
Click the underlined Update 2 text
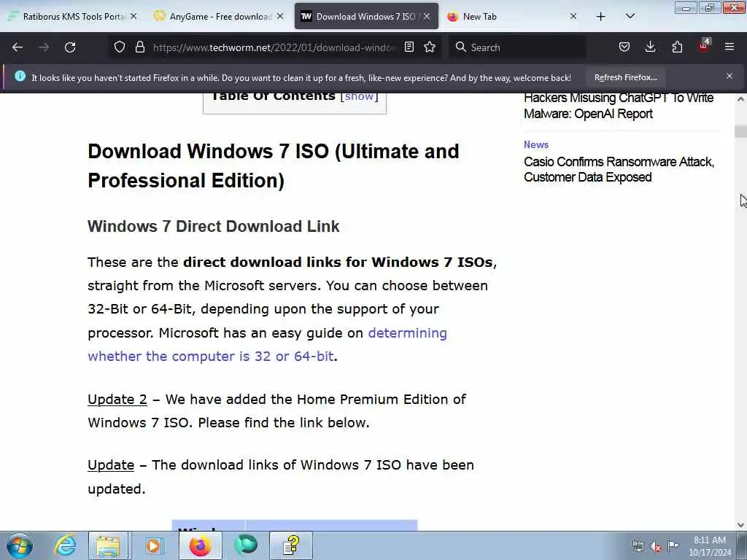tap(117, 399)
